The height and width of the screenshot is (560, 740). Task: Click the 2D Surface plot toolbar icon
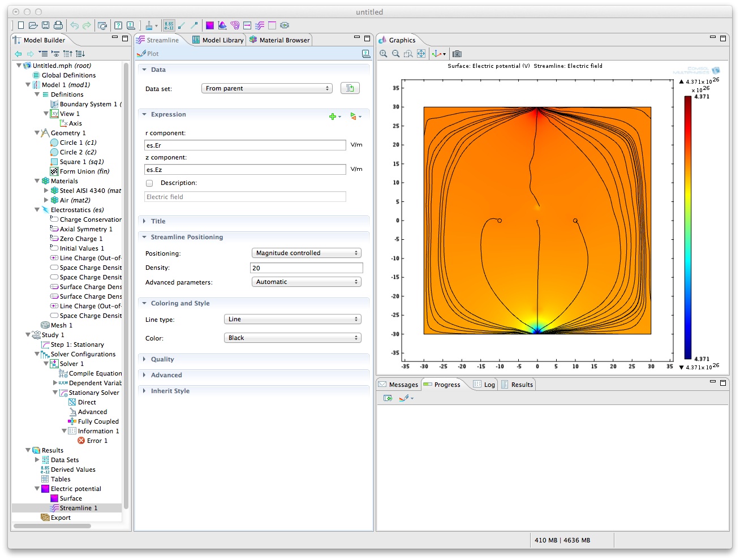point(210,25)
